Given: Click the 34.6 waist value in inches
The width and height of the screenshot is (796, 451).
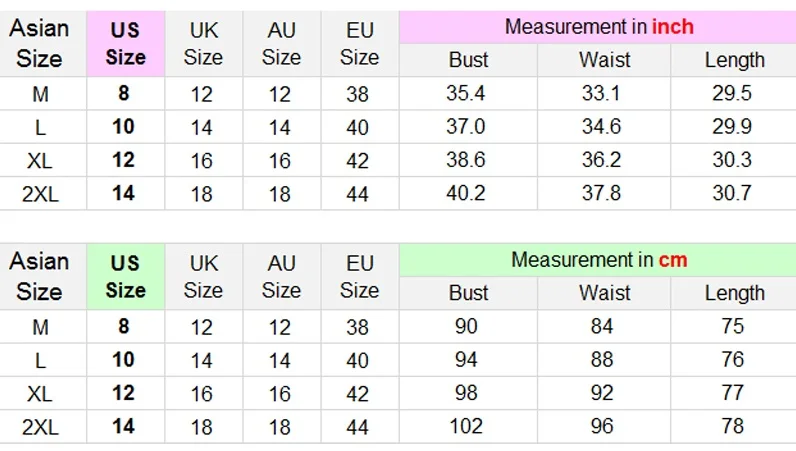Looking at the screenshot, I should [x=602, y=127].
